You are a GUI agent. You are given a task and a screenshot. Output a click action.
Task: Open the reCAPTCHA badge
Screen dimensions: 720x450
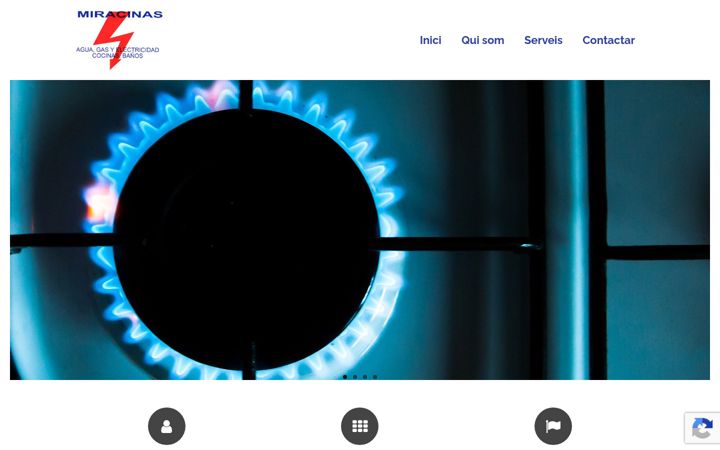pos(702,428)
